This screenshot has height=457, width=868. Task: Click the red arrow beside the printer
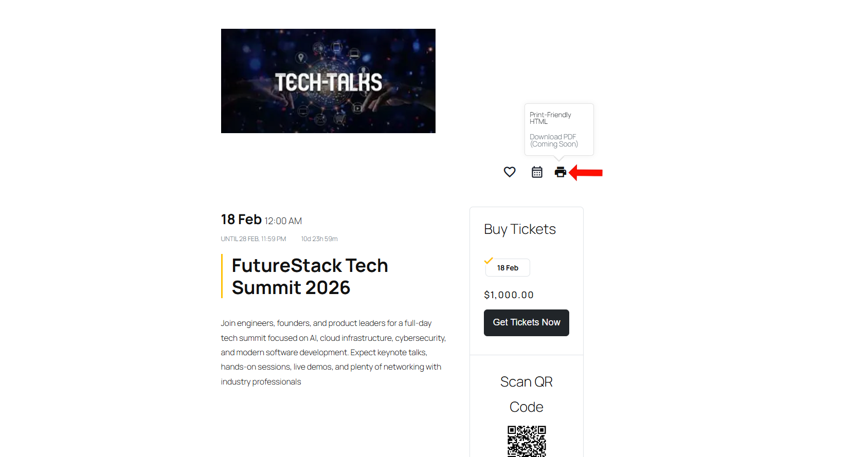point(587,173)
